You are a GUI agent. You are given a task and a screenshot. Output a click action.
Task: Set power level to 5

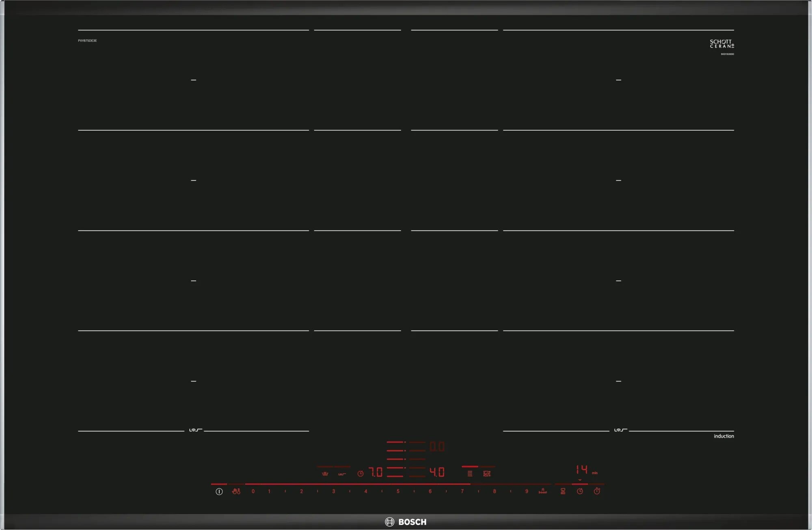click(398, 491)
